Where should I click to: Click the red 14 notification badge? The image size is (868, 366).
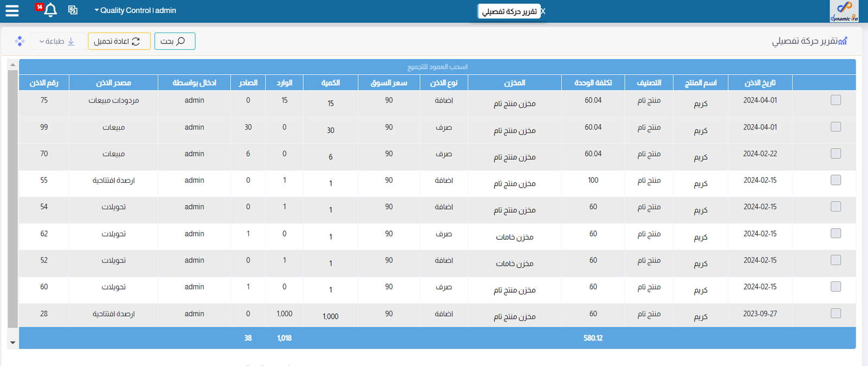[40, 7]
